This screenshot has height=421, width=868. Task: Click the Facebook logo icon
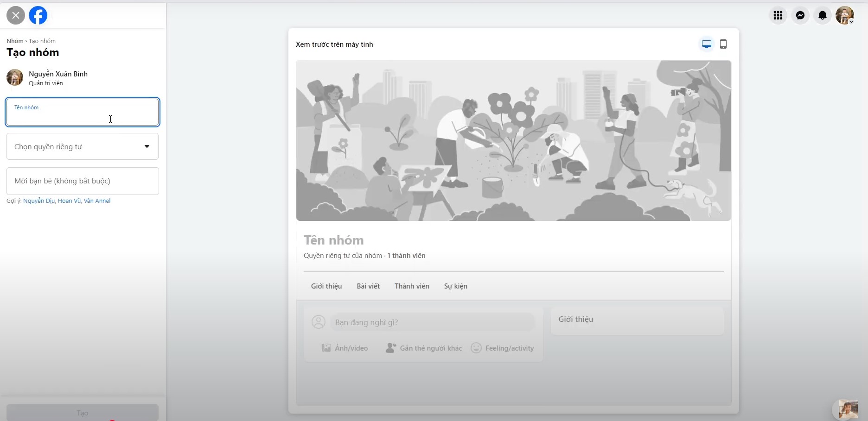tap(38, 15)
